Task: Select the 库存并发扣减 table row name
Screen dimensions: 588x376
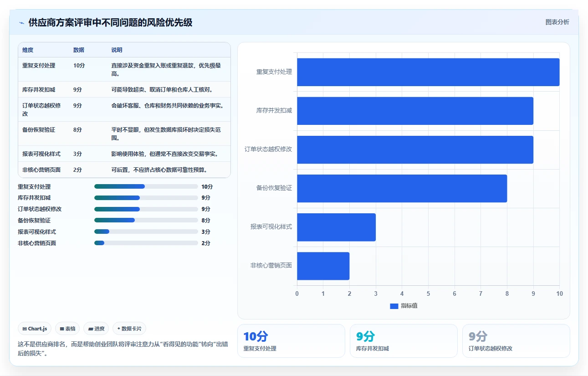Action: pos(39,90)
